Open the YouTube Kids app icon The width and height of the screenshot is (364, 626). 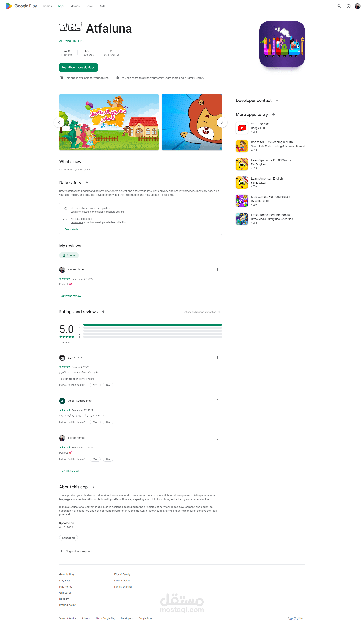pyautogui.click(x=242, y=128)
